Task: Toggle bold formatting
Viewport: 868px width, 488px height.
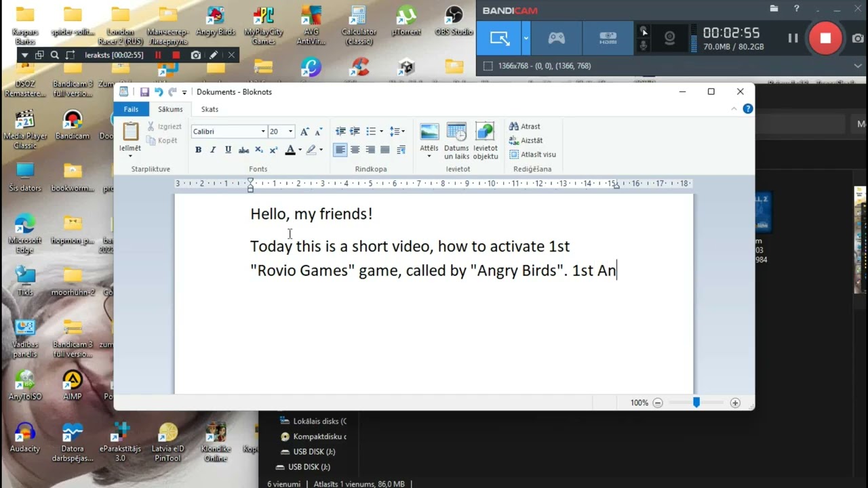Action: click(198, 150)
